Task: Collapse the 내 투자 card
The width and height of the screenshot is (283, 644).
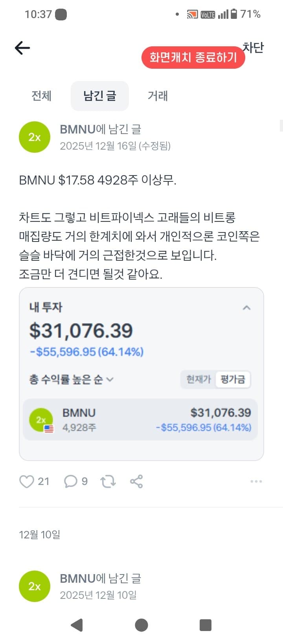Action: (246, 307)
